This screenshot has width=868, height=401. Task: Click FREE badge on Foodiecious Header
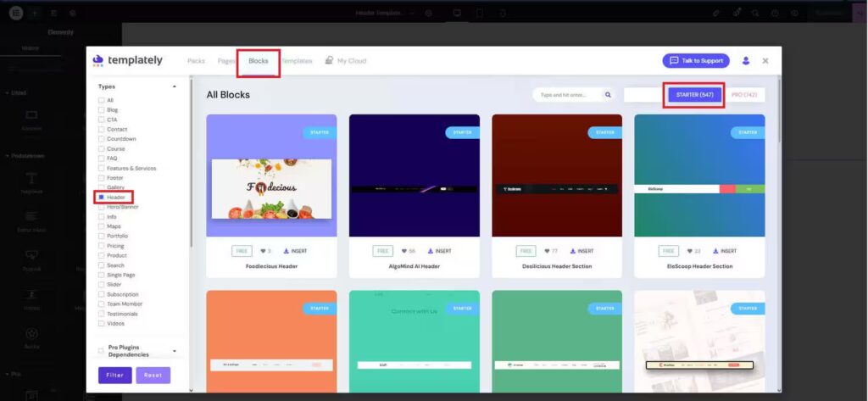click(x=242, y=251)
